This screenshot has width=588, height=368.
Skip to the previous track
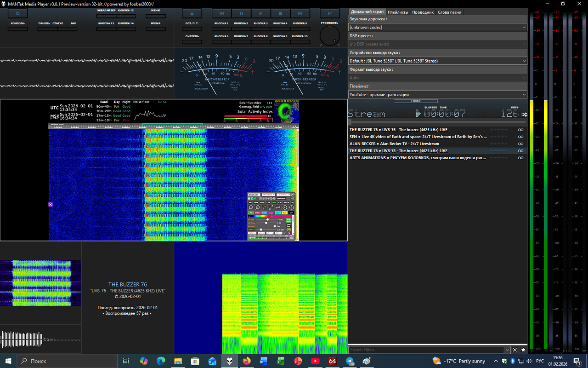coord(222,13)
